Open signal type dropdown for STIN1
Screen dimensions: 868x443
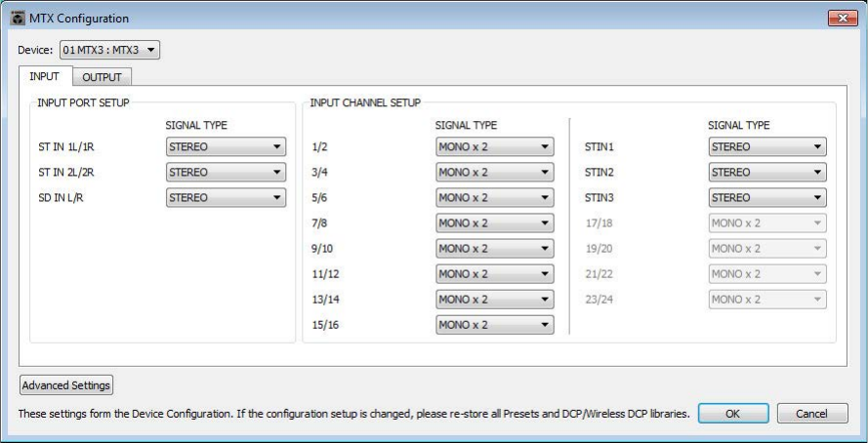click(x=767, y=146)
